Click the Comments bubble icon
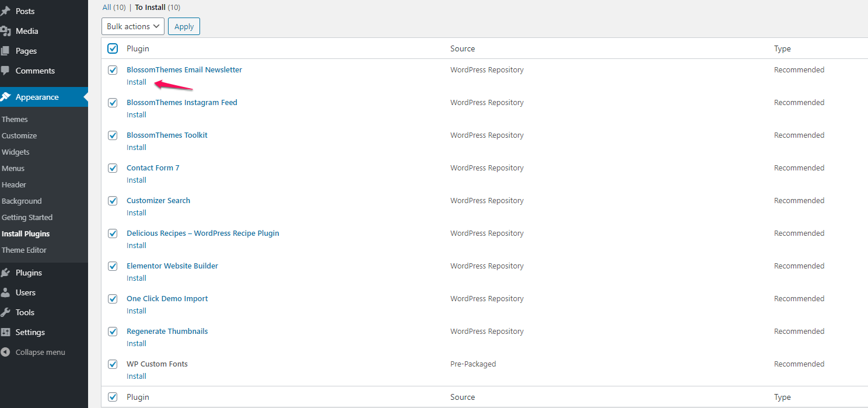 pyautogui.click(x=5, y=71)
